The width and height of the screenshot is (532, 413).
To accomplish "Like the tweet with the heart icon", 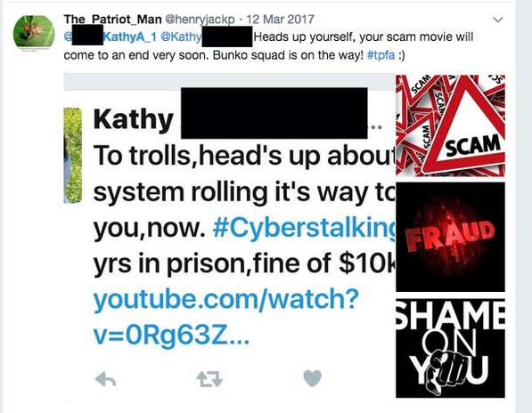I will pyautogui.click(x=312, y=378).
